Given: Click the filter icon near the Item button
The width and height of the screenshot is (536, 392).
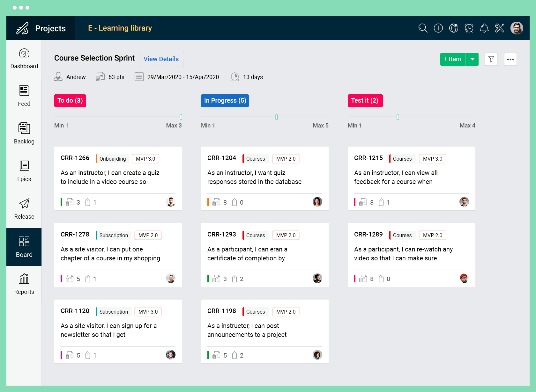Looking at the screenshot, I should click(x=491, y=59).
